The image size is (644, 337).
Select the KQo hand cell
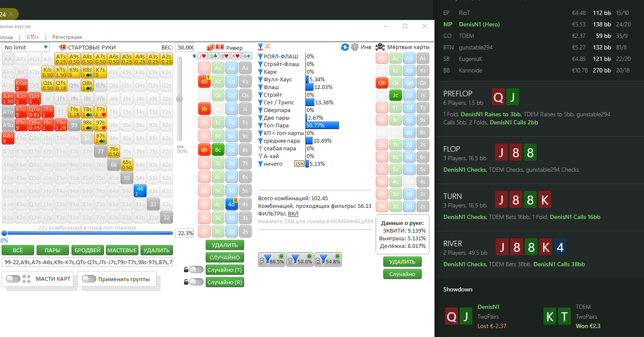tap(21, 85)
